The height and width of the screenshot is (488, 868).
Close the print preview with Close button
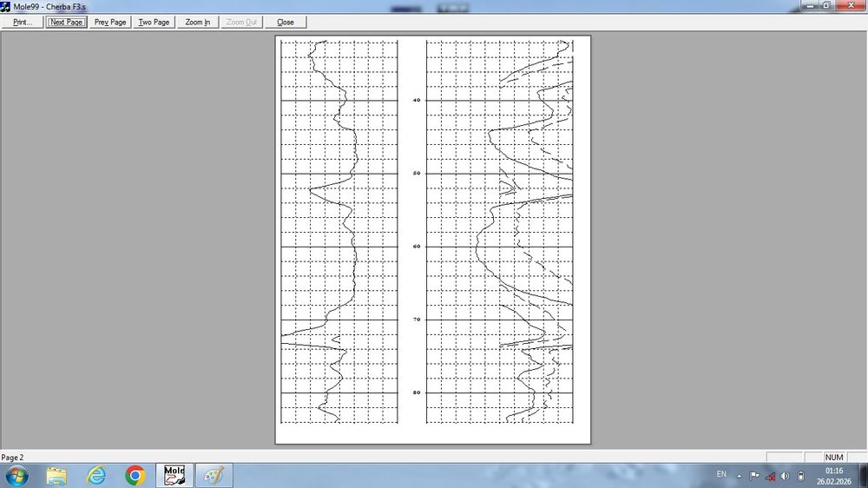tap(285, 23)
